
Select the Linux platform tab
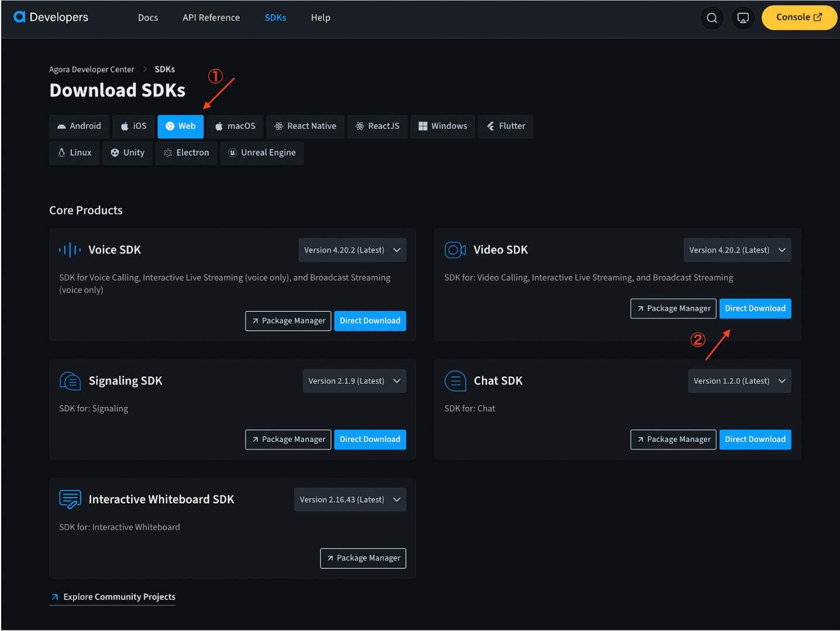point(74,153)
